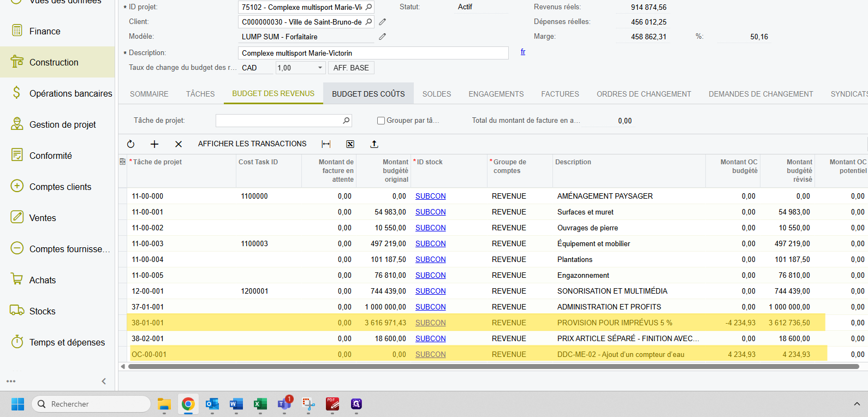Open the Tâche de projet filter lookup

346,121
